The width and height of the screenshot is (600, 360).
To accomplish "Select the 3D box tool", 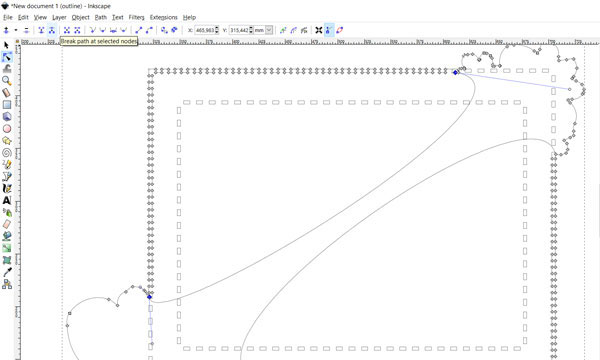I will 7,117.
